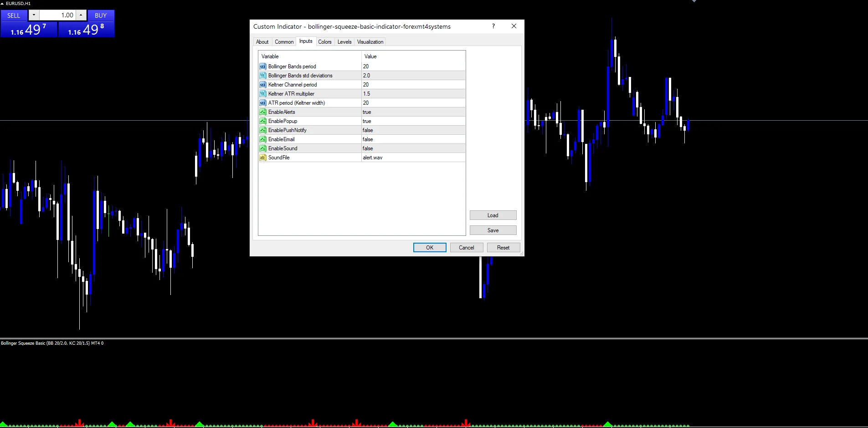The image size is (868, 428).
Task: Go to the Visualization tab
Action: 370,42
